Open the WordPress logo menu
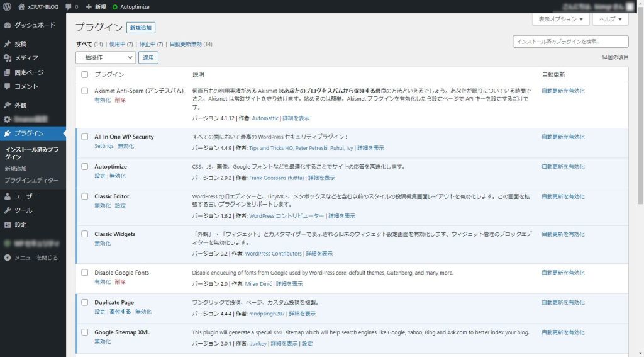 pos(7,6)
